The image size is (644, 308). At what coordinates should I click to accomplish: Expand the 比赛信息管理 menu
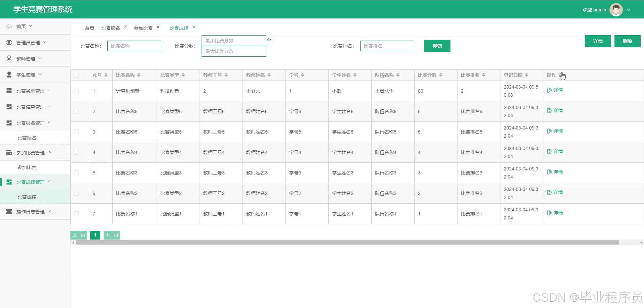click(x=49, y=106)
